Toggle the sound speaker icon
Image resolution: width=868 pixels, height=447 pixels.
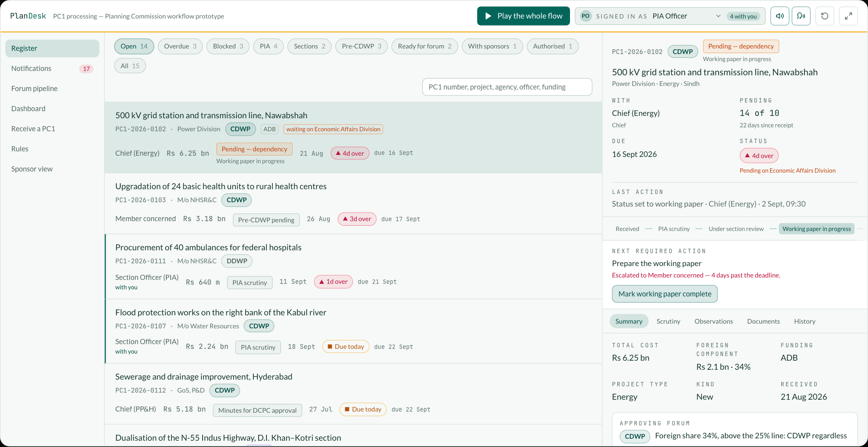click(779, 16)
